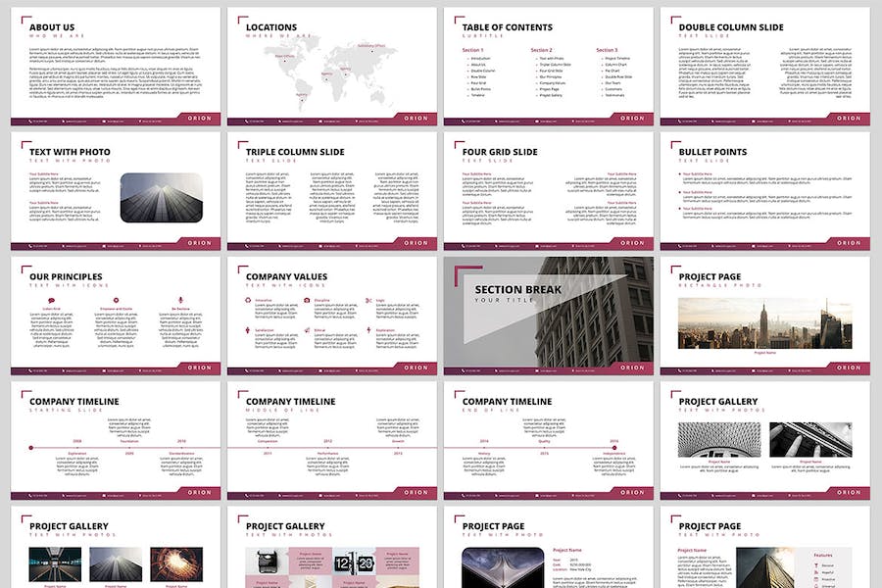Click the skyline photo in Project Page slide
Screen dimensions: 882x588
click(x=758, y=323)
